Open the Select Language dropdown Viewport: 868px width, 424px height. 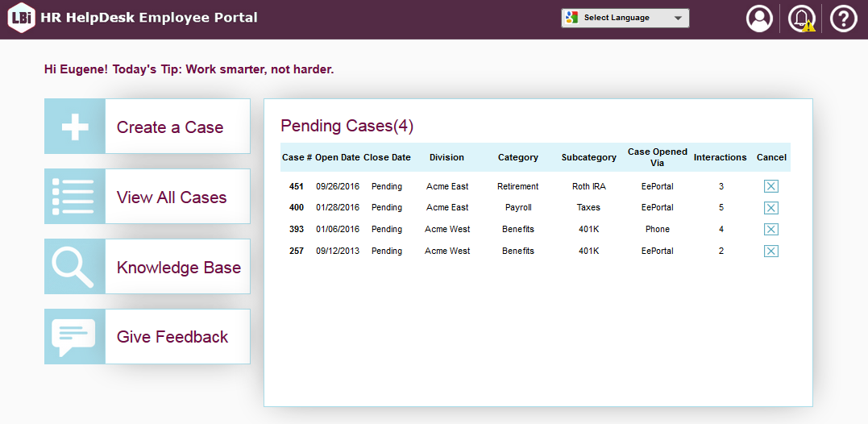pyautogui.click(x=625, y=18)
